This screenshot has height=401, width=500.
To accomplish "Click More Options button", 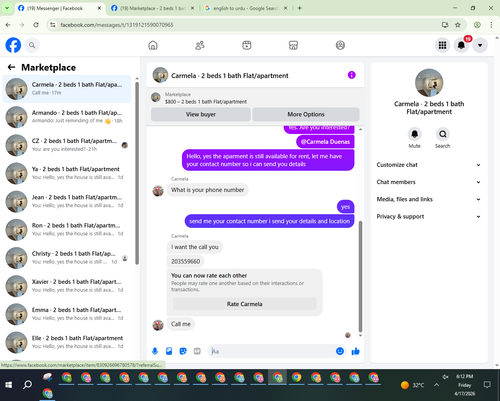I will [x=306, y=114].
